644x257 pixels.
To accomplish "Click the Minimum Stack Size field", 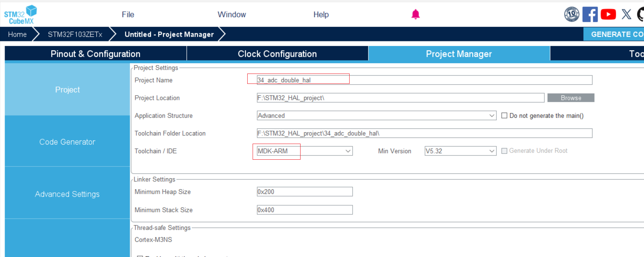I will click(x=304, y=210).
